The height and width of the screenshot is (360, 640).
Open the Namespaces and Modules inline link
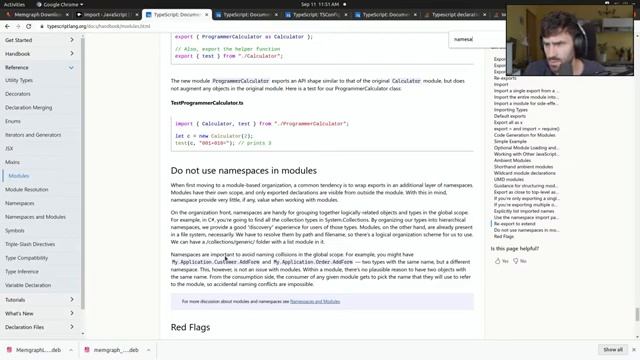pos(315,302)
